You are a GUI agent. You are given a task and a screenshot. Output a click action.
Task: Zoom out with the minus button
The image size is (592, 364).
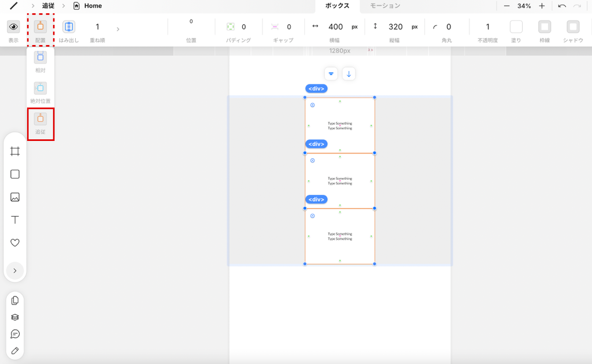[506, 6]
